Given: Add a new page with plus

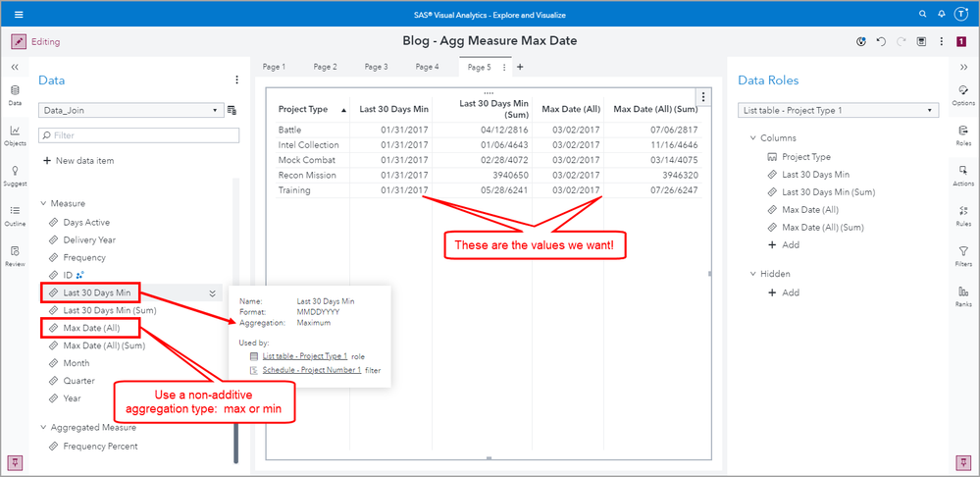Looking at the screenshot, I should pyautogui.click(x=519, y=67).
